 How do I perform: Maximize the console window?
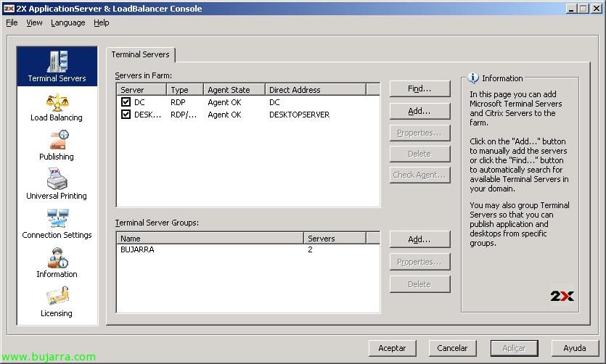pos(584,9)
